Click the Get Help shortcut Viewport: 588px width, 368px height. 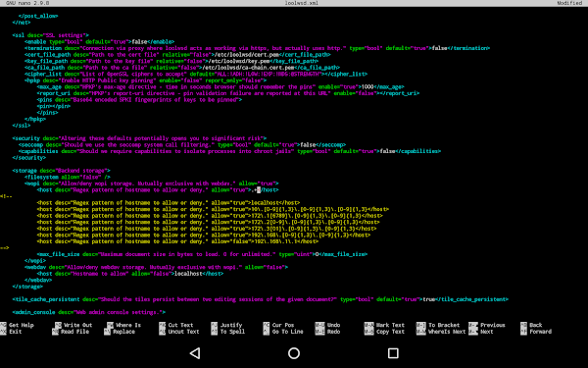click(x=18, y=325)
